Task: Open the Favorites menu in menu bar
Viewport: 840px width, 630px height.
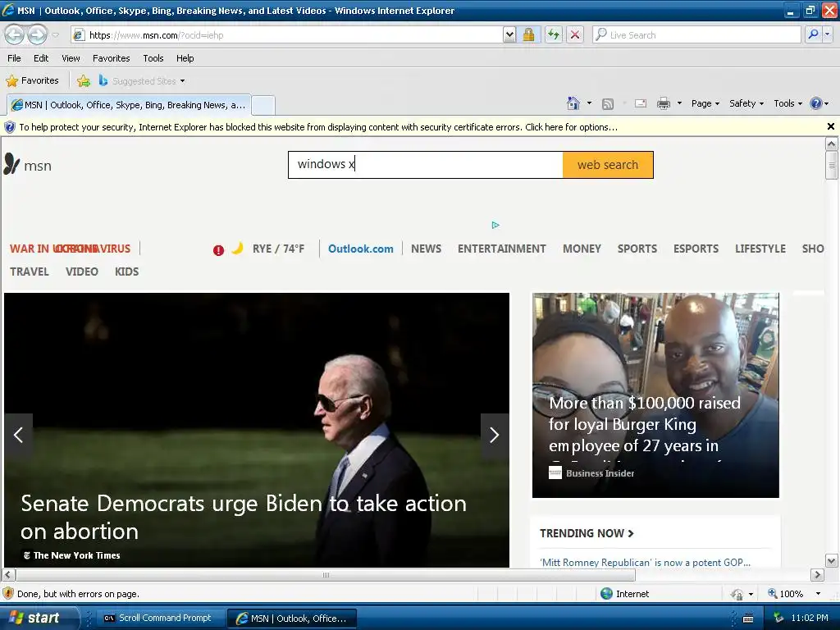Action: tap(111, 58)
